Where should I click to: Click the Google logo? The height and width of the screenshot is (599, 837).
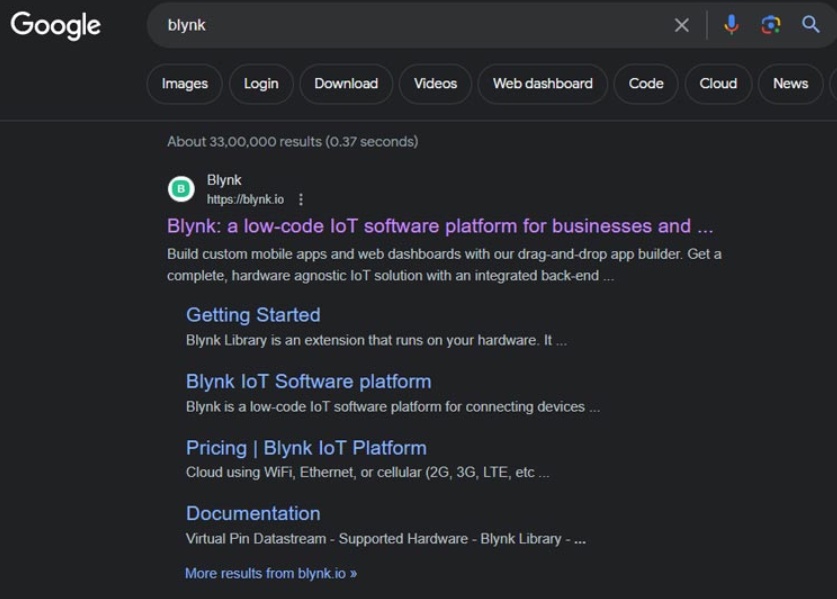(x=55, y=25)
